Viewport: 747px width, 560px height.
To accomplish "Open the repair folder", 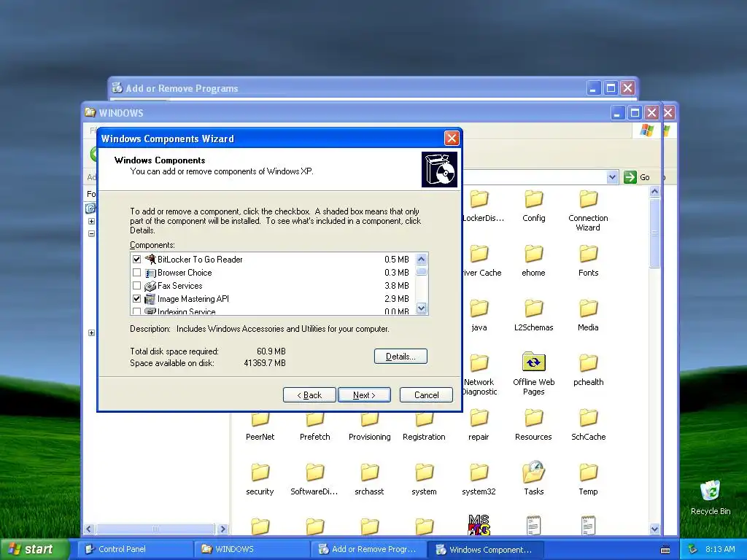I will point(479,419).
